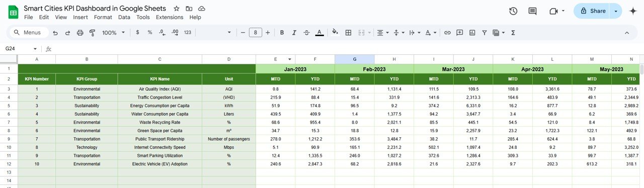Click the font size field showing 8
Screen dimensions: 644x188
[256, 33]
